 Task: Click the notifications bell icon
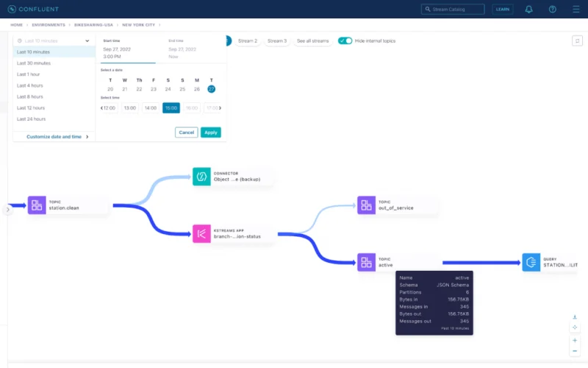click(528, 10)
